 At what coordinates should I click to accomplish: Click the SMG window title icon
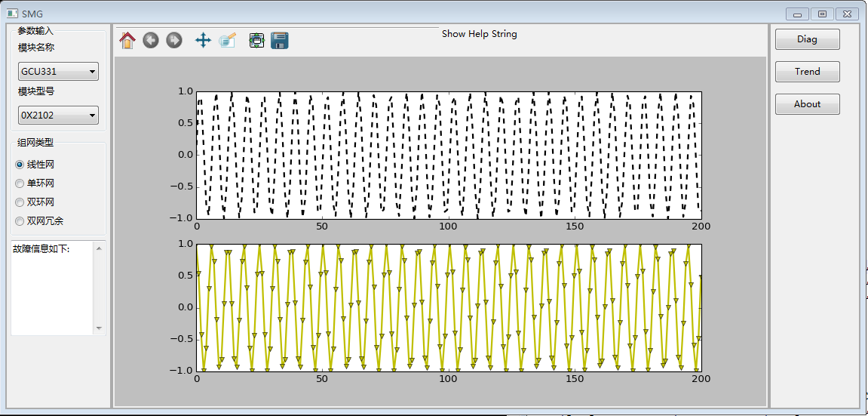(12, 14)
